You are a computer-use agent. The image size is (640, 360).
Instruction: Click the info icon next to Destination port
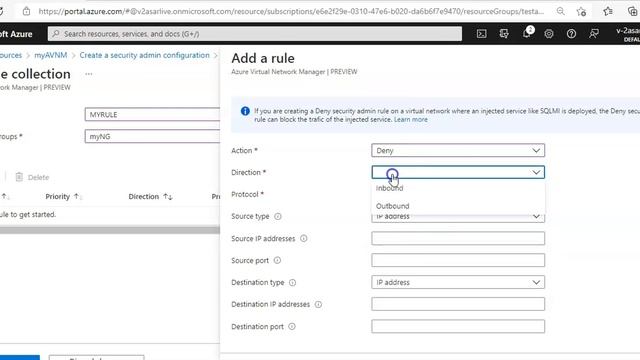[292, 327]
